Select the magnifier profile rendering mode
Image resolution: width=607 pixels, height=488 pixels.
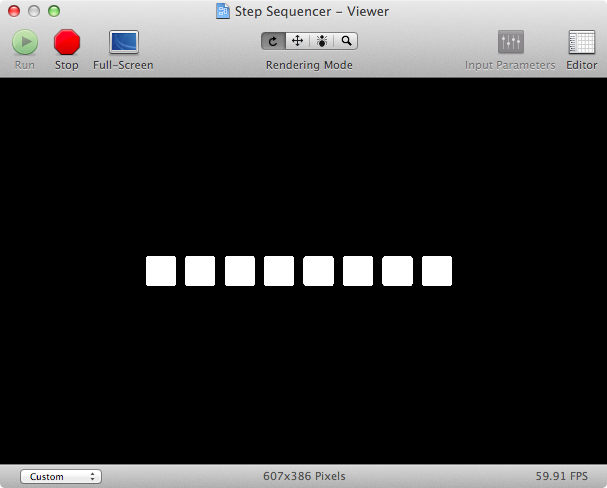(x=346, y=41)
